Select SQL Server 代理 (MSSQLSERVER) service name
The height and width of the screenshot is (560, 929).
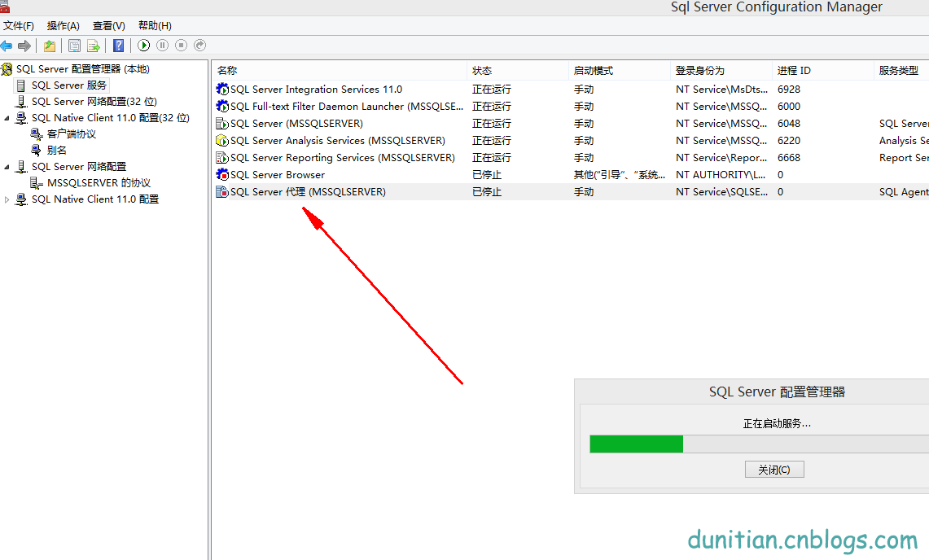(x=308, y=192)
